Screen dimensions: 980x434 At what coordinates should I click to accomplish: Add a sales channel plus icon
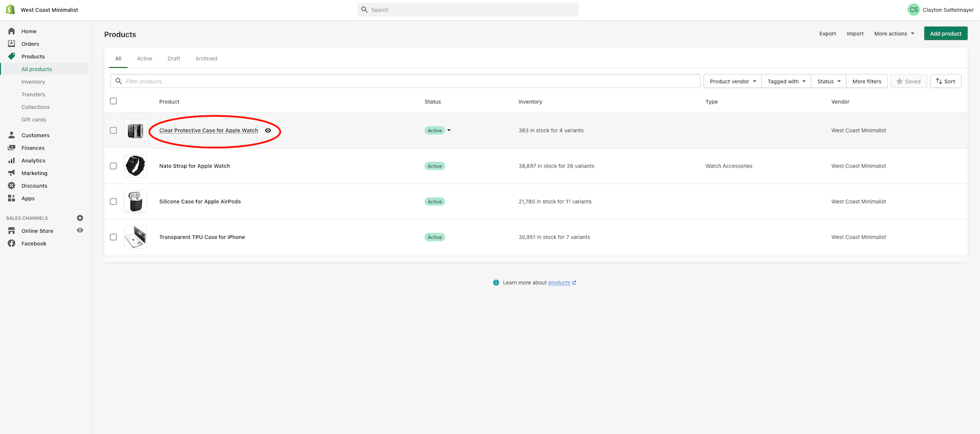point(80,218)
